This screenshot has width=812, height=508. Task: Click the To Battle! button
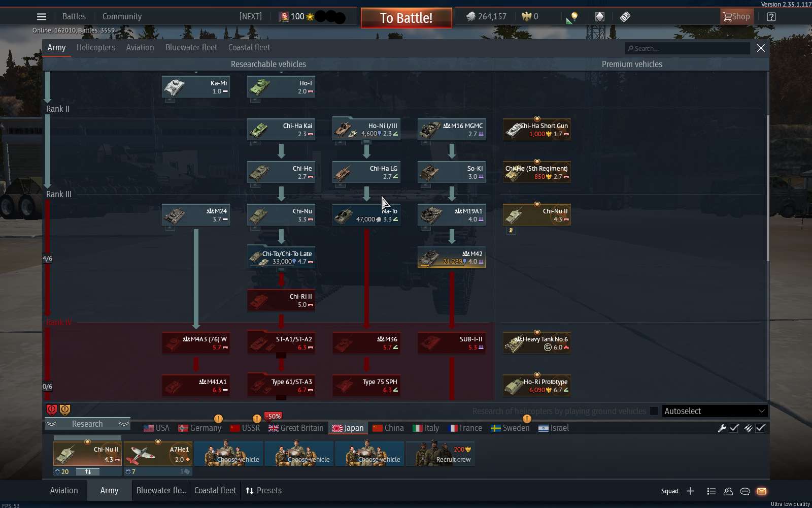tap(407, 18)
